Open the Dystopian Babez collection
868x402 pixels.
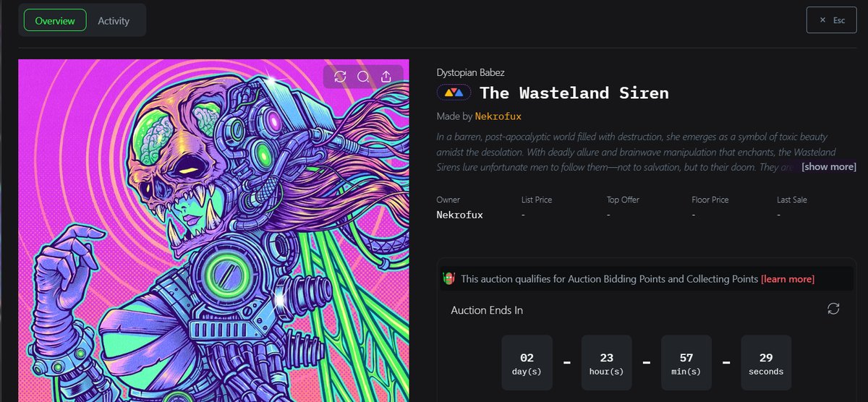point(471,72)
